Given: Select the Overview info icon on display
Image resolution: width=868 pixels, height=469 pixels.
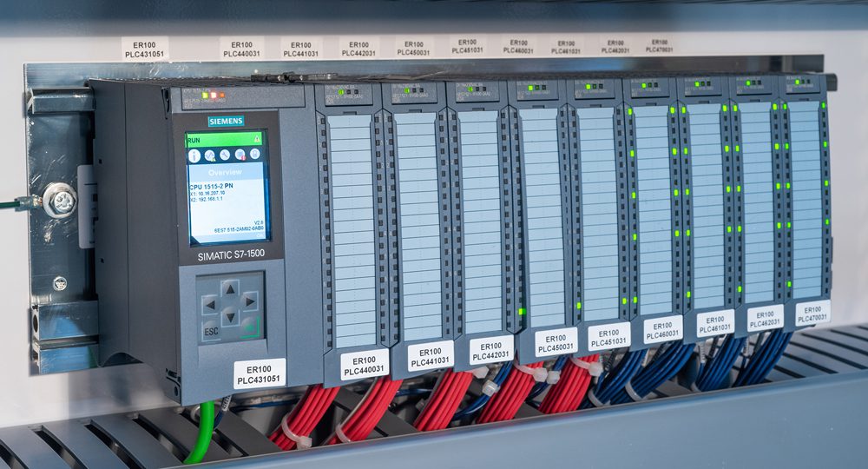Looking at the screenshot, I should click(x=194, y=155).
